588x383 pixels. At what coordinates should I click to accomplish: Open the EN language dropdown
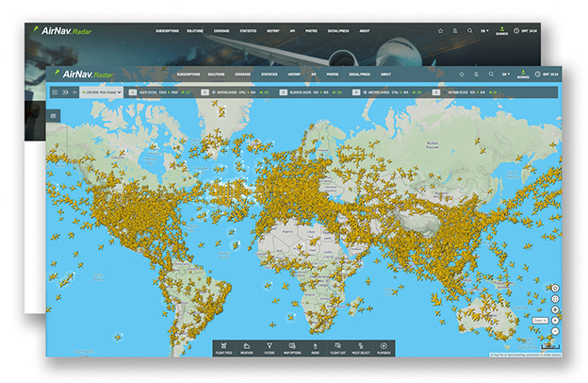tap(506, 74)
